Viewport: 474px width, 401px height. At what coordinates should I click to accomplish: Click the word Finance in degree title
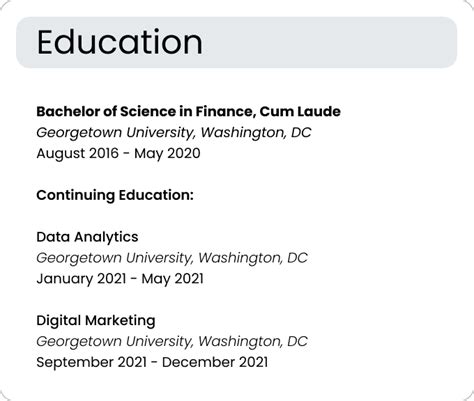point(226,112)
